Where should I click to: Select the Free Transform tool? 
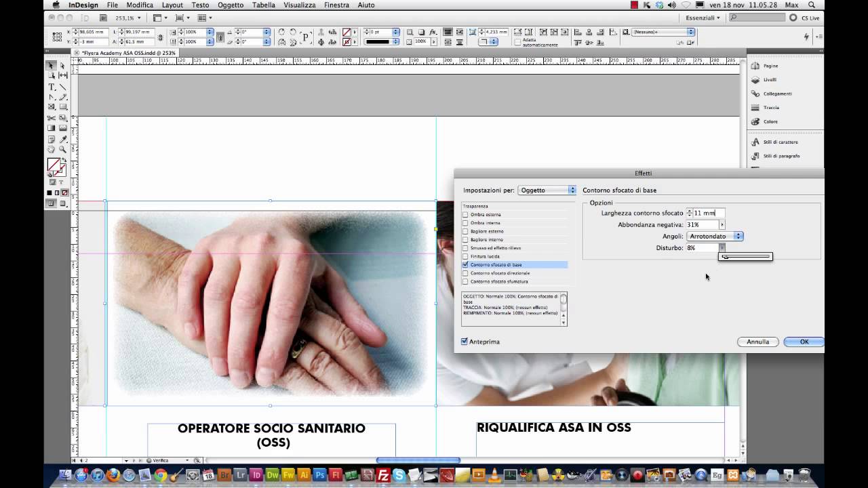pos(63,118)
